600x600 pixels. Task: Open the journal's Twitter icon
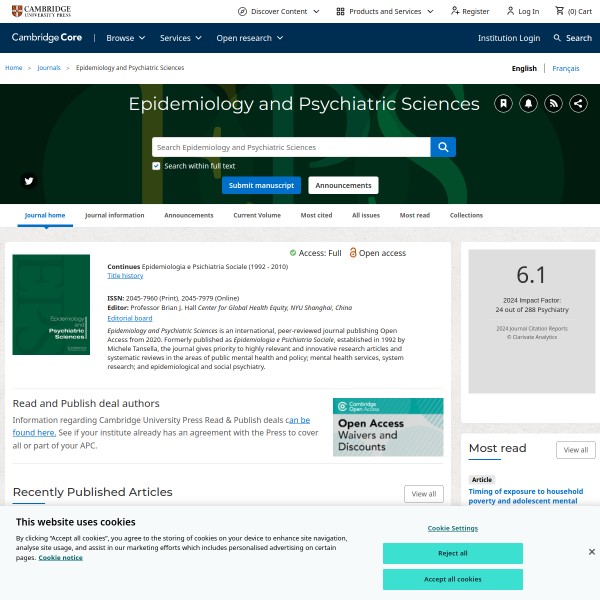point(28,181)
